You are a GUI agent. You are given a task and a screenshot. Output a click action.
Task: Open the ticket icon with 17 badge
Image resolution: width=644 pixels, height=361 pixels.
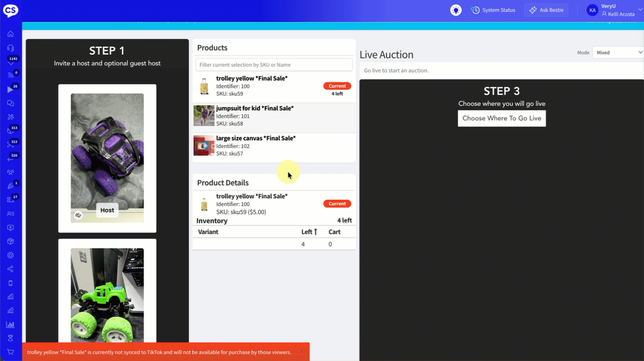(x=10, y=200)
